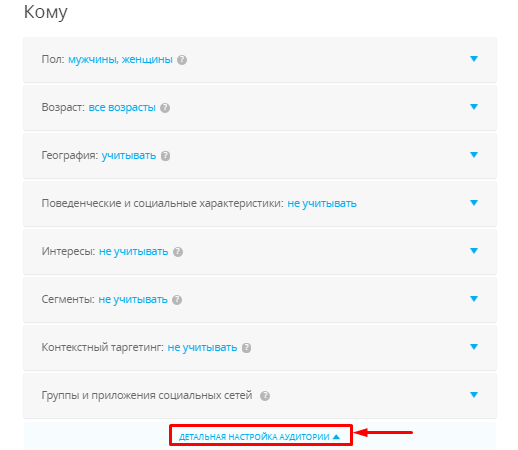Click мужчины, женщины link

pos(120,60)
